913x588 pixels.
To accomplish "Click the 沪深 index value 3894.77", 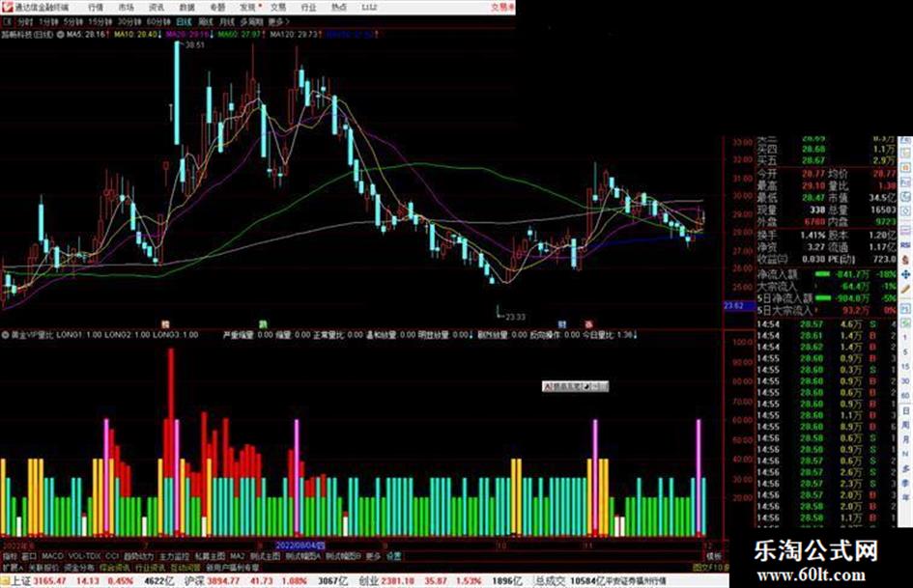I will click(x=224, y=580).
